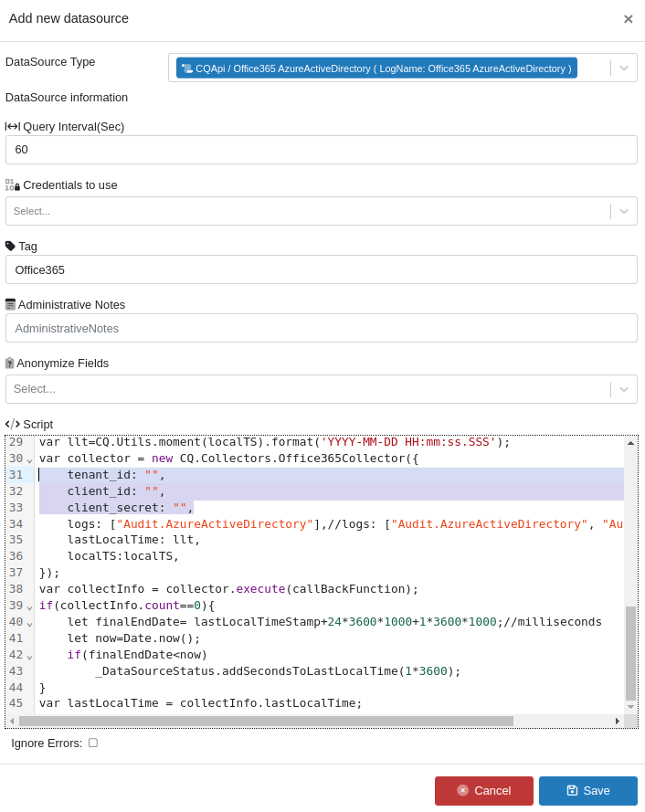The height and width of the screenshot is (812, 645).
Task: Focus the AdministrativeNotes input field
Action: pyautogui.click(x=322, y=328)
